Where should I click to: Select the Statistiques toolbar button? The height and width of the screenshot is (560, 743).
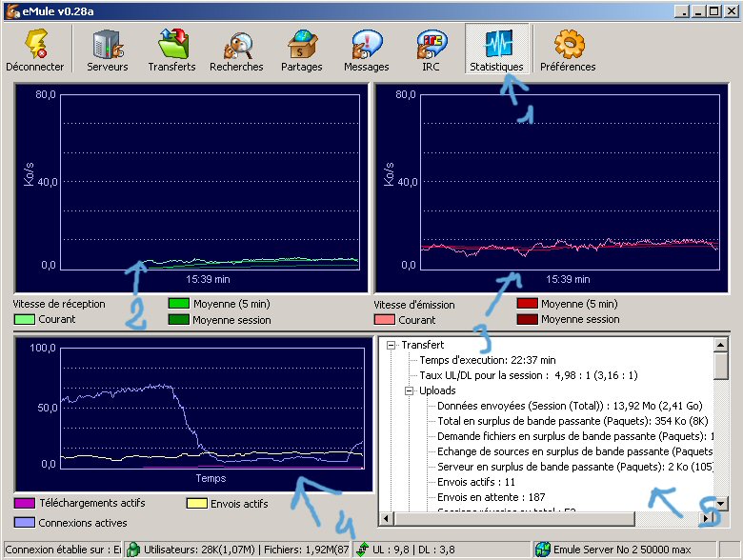[x=496, y=49]
